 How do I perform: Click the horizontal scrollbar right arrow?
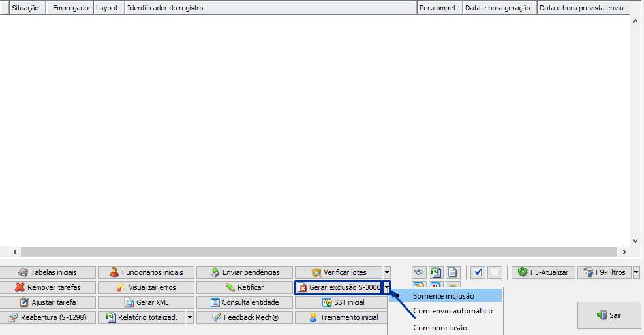(x=624, y=252)
